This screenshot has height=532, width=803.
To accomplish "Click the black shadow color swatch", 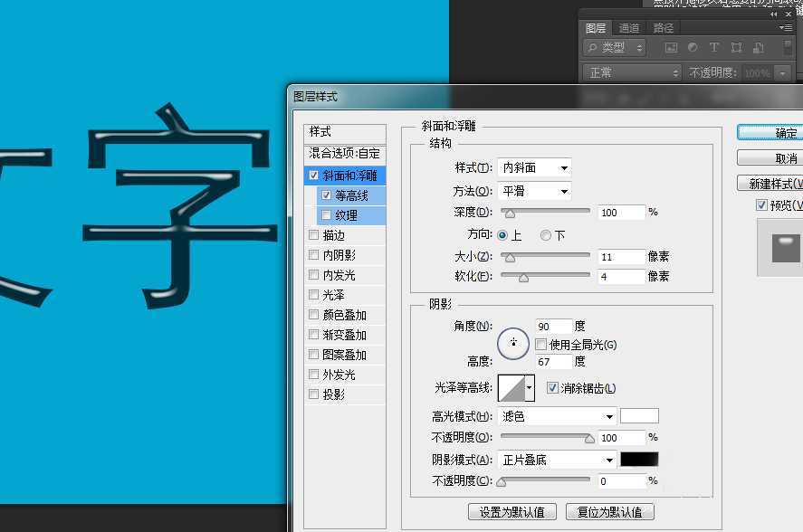I will 639,459.
